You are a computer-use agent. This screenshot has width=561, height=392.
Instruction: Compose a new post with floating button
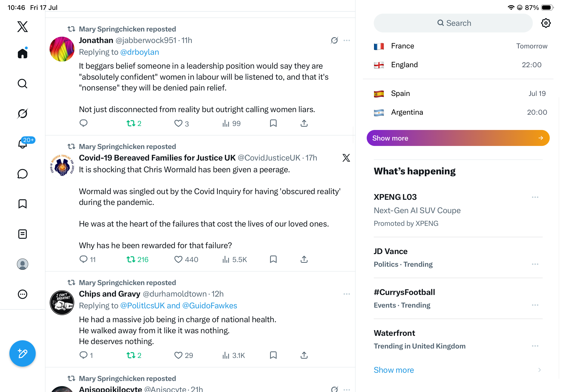tap(23, 353)
